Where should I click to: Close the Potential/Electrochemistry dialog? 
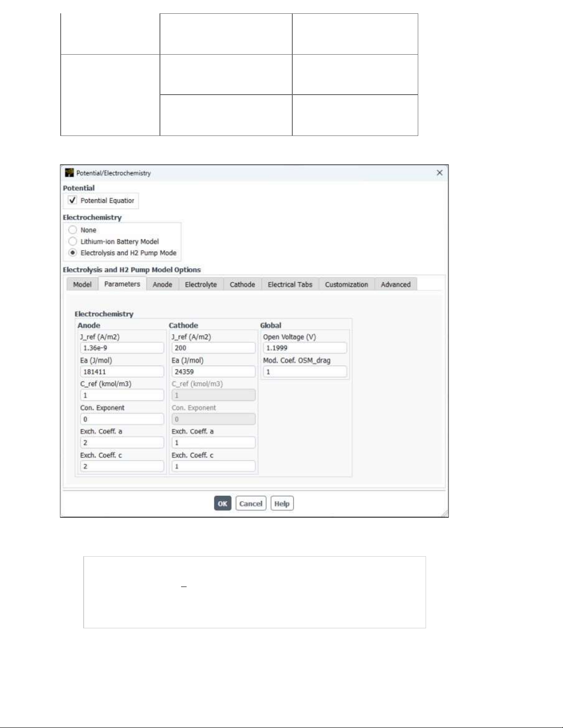pos(439,173)
